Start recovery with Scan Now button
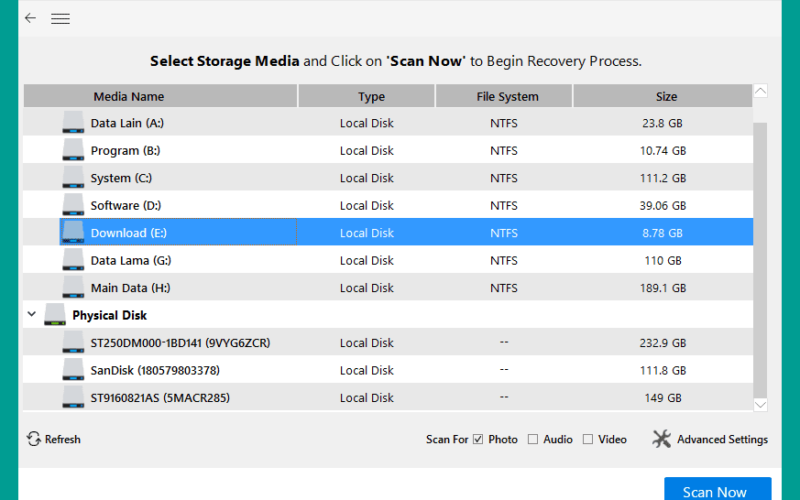Viewport: 800px width, 500px height. point(717,489)
